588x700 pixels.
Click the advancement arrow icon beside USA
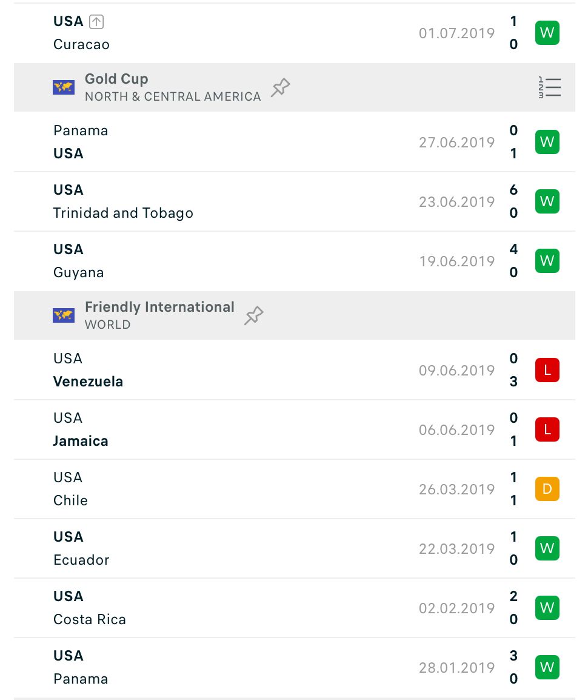(96, 21)
